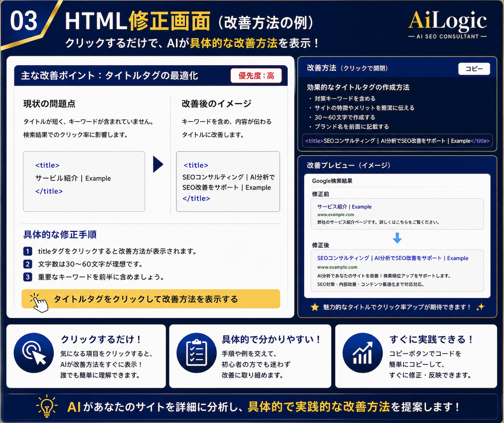
Task: Click the 具体的な修正手順 heading
Action: tap(60, 235)
